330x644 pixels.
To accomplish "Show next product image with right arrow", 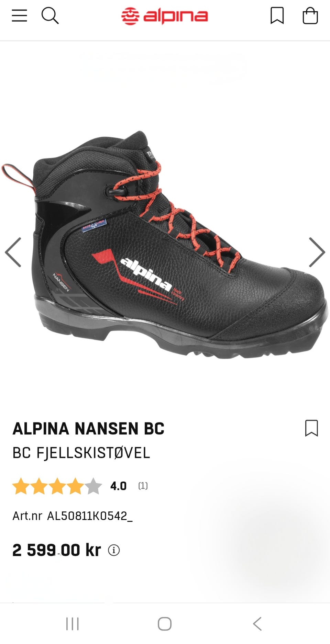I will (317, 252).
